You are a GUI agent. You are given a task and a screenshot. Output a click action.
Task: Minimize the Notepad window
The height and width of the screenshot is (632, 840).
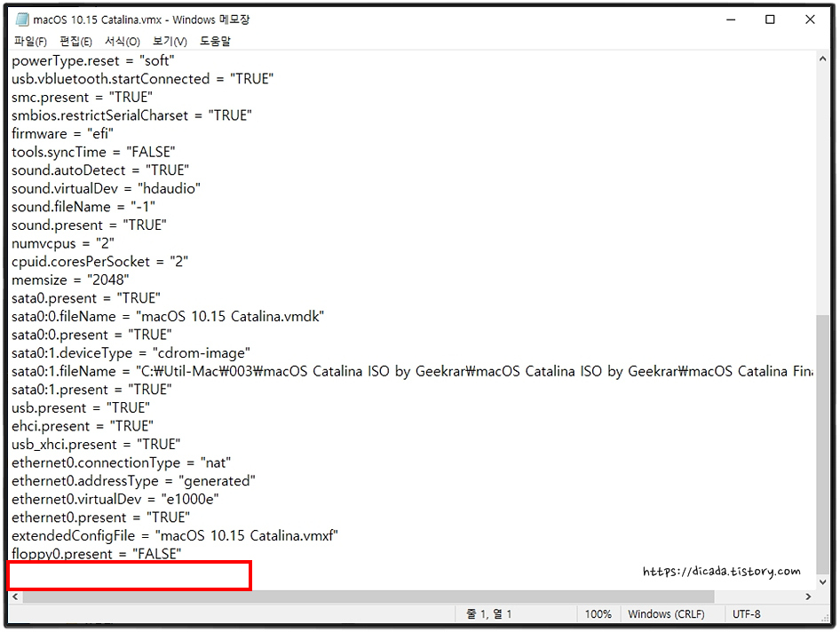click(731, 20)
